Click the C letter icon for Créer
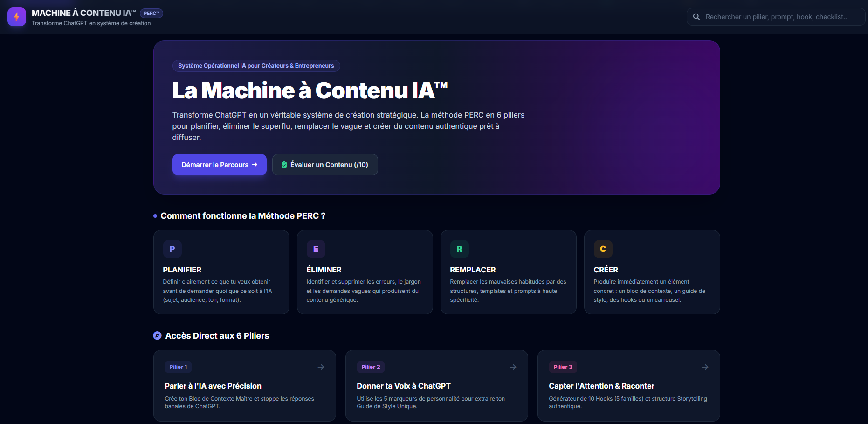 (603, 249)
